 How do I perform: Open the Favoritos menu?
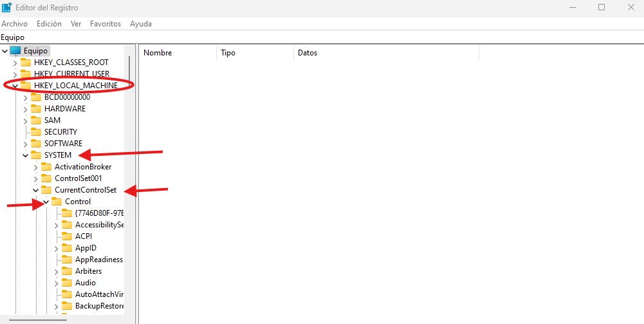(106, 24)
